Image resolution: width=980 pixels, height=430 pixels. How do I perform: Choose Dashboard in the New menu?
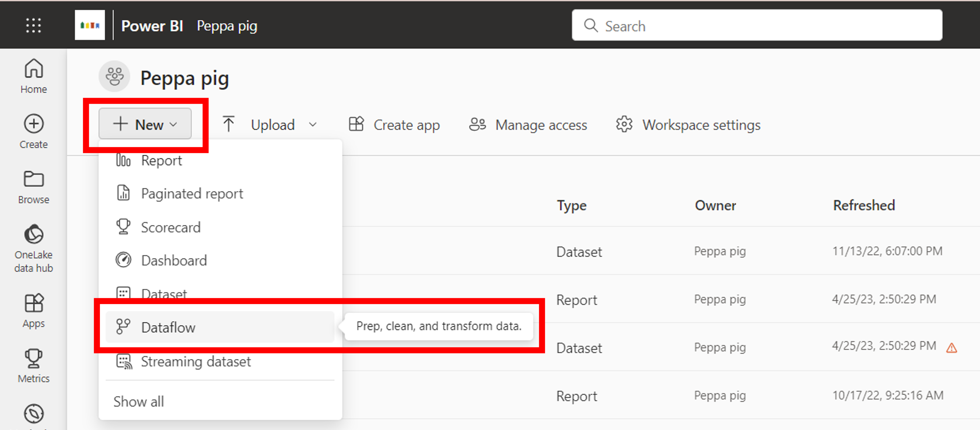pos(220,261)
